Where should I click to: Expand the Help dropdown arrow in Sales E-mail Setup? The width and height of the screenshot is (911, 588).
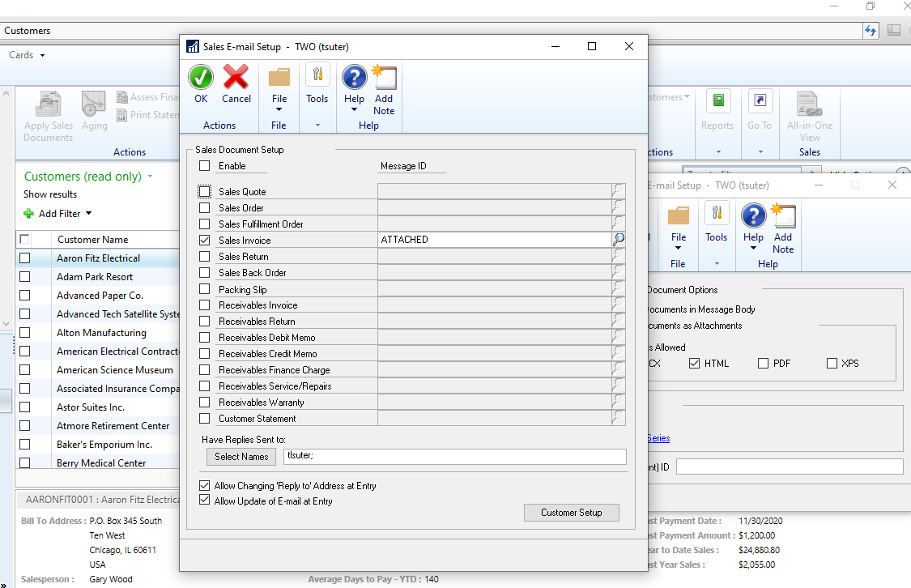pyautogui.click(x=354, y=109)
